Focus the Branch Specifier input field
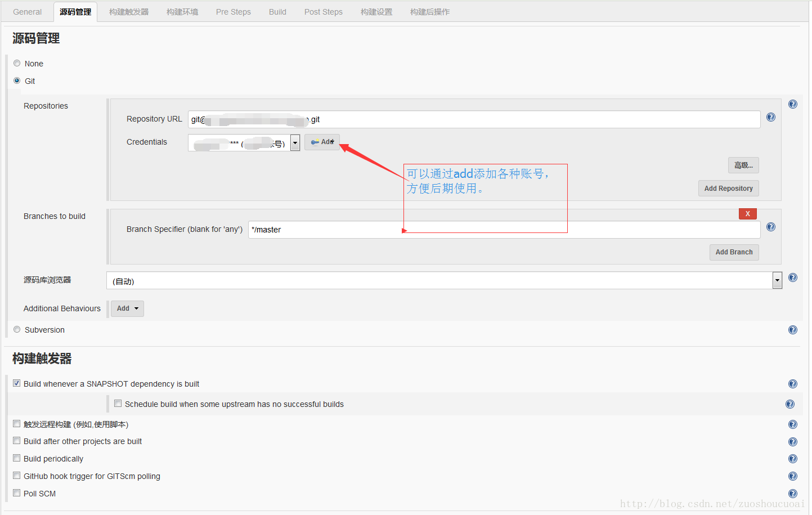Viewport: 812px width, 515px height. (504, 230)
